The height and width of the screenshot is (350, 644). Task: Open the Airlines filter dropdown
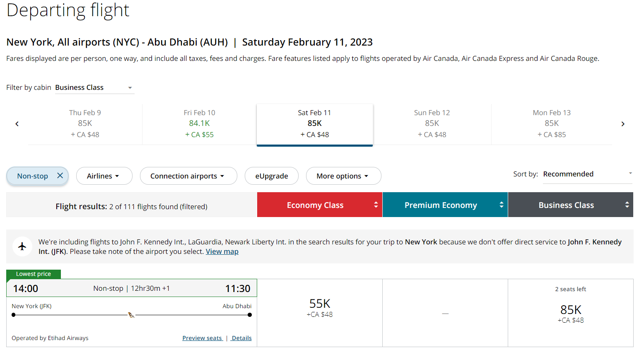click(x=104, y=176)
